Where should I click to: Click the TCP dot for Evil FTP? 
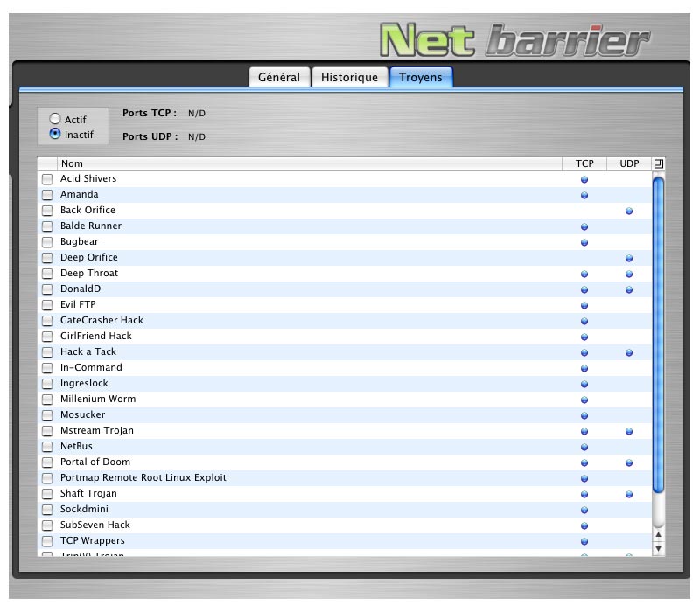tap(584, 305)
